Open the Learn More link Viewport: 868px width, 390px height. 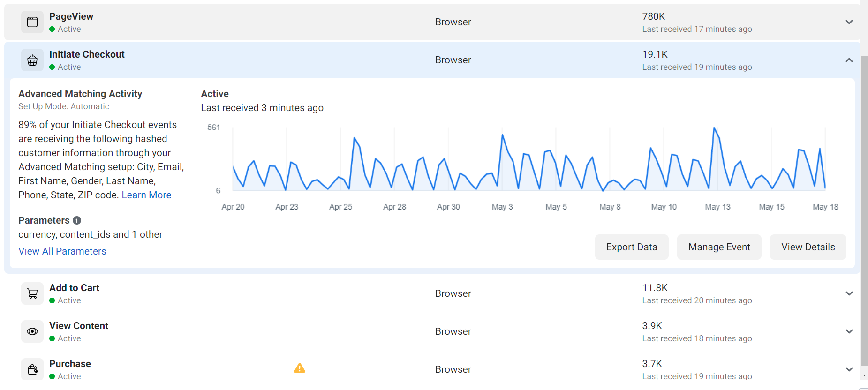146,195
